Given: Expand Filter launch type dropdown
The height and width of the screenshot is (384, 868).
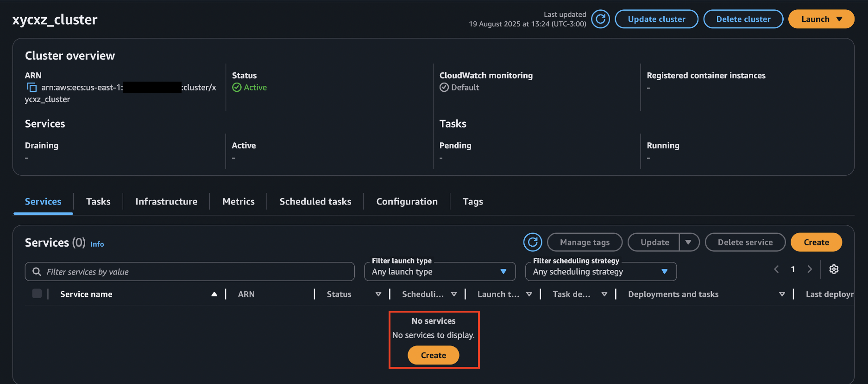Looking at the screenshot, I should 440,272.
